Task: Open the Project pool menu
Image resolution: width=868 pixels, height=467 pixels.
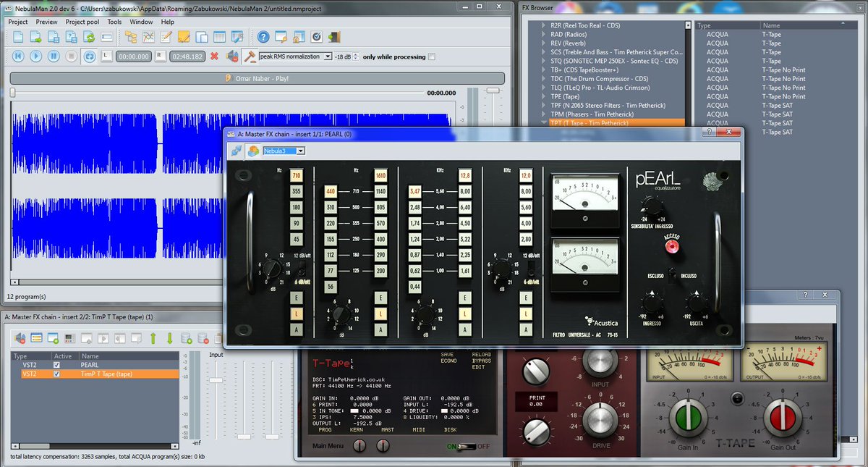Action: click(82, 22)
